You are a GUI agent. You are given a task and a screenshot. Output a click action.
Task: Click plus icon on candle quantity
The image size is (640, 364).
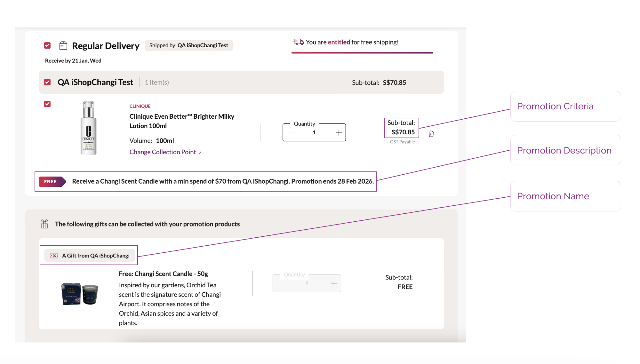click(x=333, y=283)
